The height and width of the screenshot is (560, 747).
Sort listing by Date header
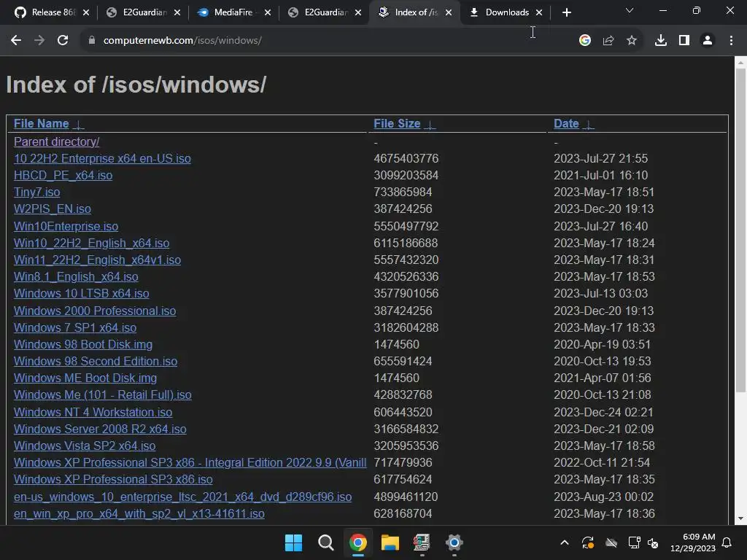coord(566,124)
